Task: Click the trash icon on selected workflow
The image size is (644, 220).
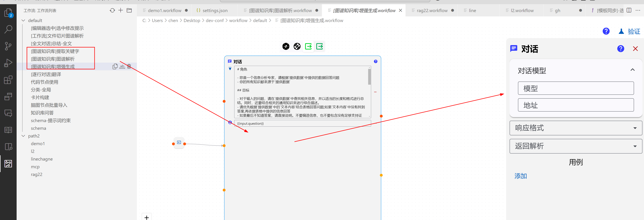Action: [x=129, y=66]
